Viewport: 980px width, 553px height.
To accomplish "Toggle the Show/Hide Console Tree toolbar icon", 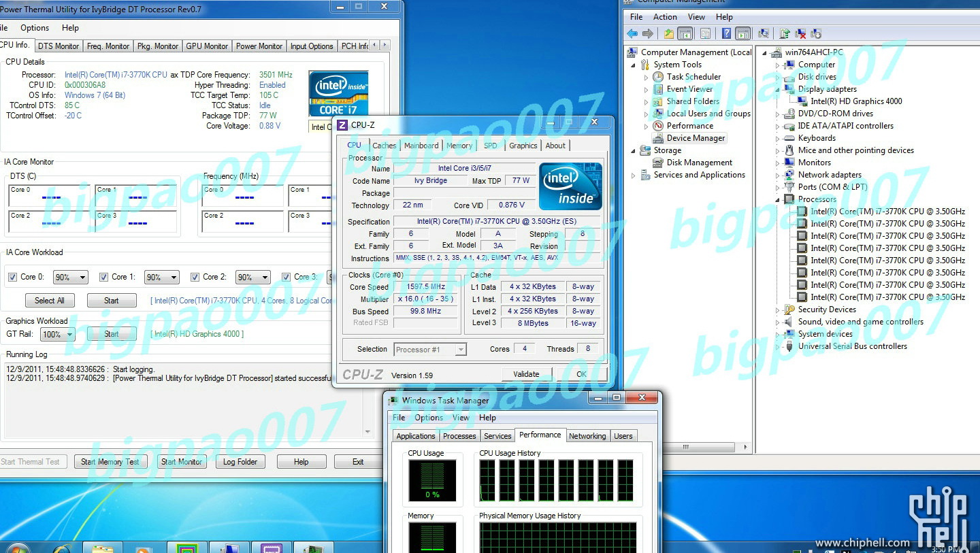I will click(685, 33).
